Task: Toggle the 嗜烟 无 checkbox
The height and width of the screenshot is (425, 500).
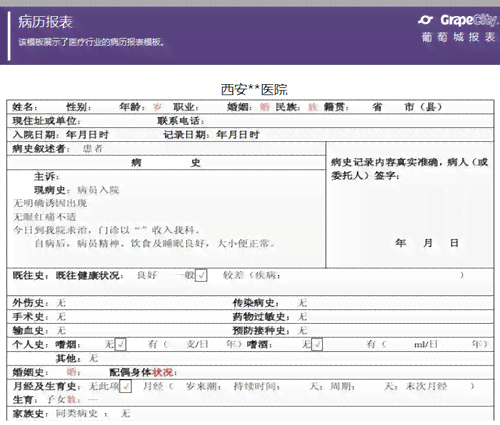Action: point(120,344)
